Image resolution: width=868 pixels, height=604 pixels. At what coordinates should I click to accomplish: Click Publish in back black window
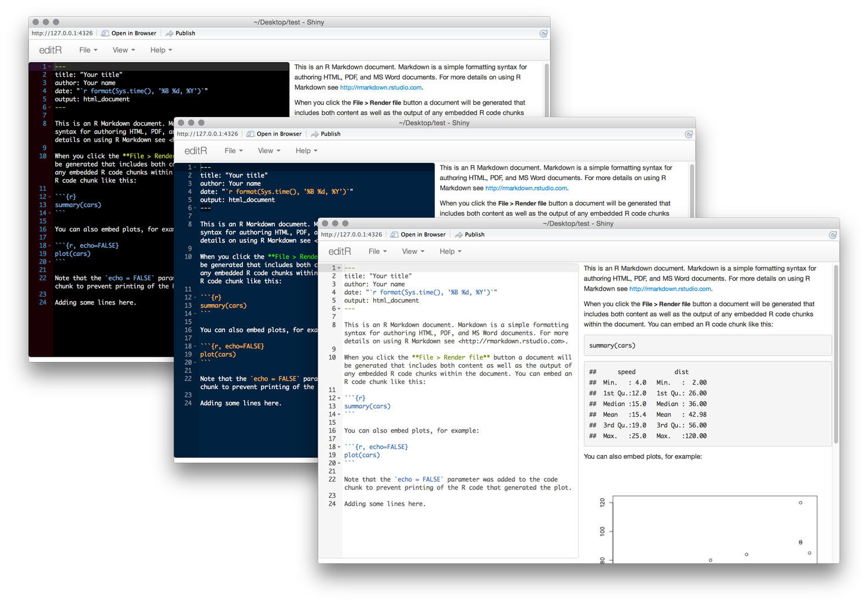click(x=181, y=33)
